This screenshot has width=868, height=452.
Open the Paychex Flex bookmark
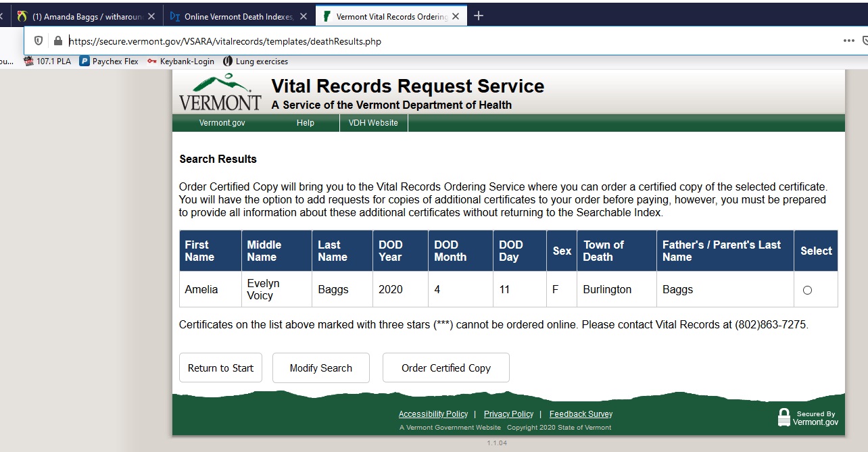coord(109,61)
